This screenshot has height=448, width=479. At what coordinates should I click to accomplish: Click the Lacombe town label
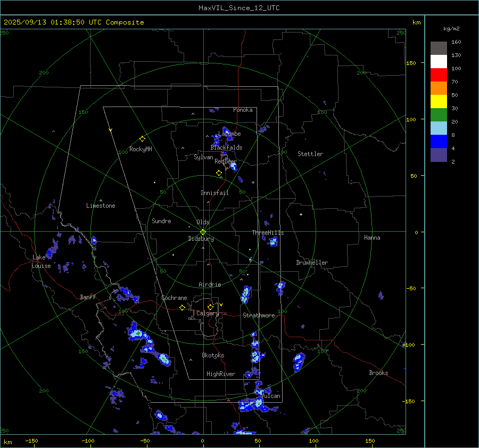tap(229, 134)
